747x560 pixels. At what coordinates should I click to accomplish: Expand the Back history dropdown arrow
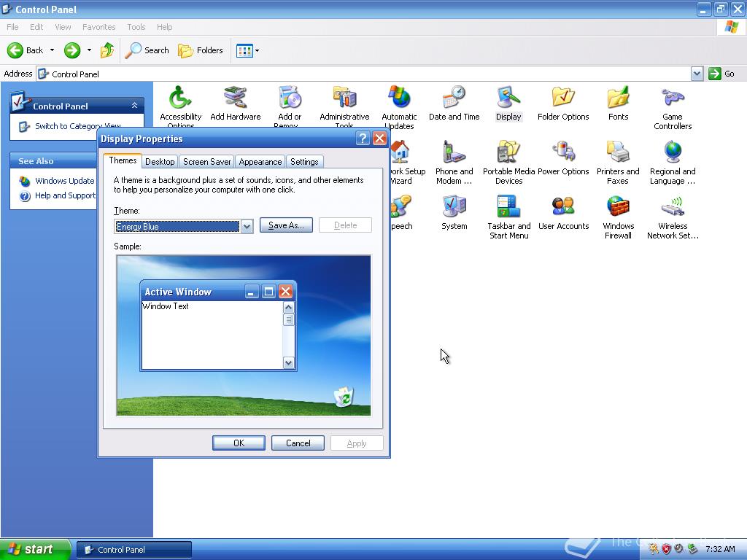coord(52,50)
